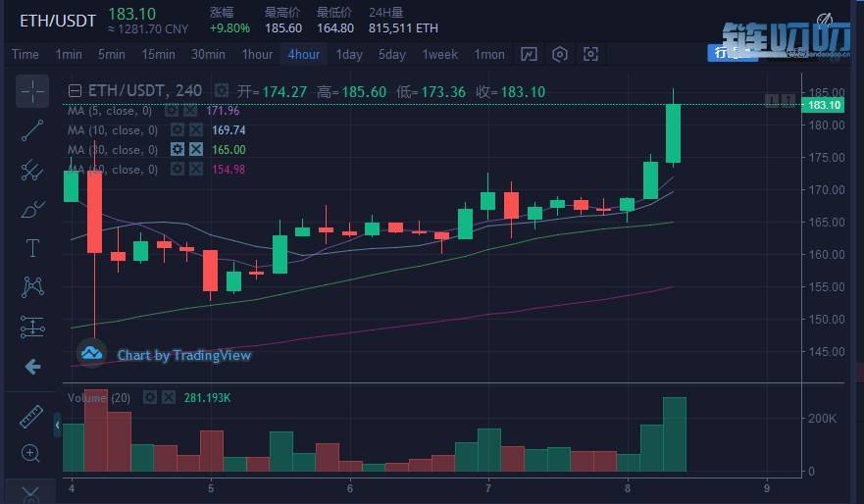
Task: Switch to Time line view
Action: pos(25,54)
